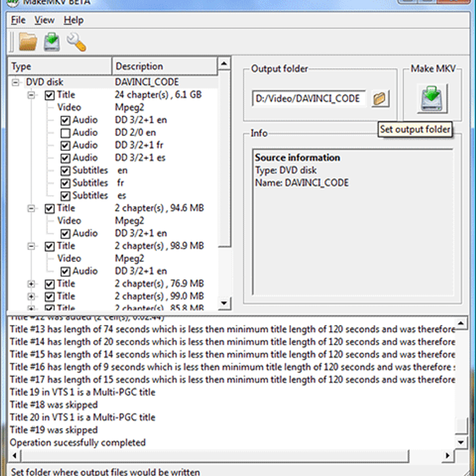Collapse the 98.9 MB Title node
This screenshot has height=476, width=476.
pos(31,246)
